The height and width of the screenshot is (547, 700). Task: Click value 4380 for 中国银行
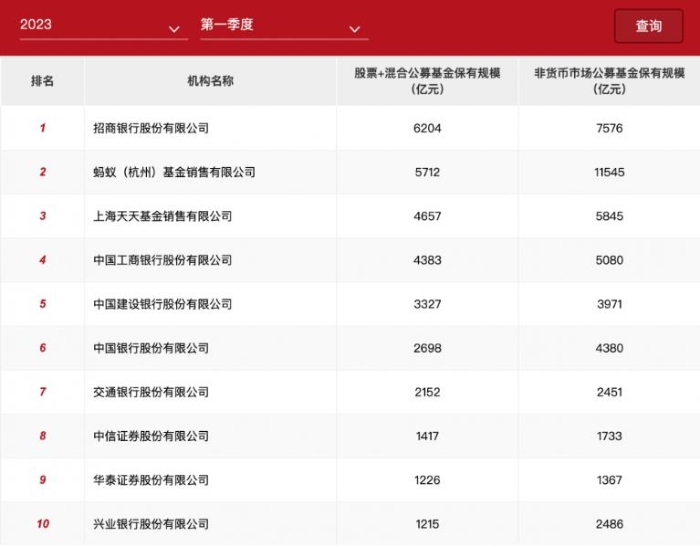pos(609,348)
